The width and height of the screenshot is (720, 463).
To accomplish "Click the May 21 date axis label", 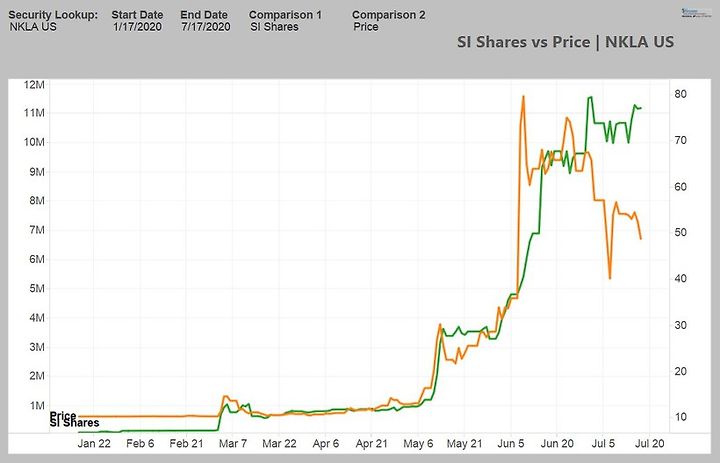I will (x=464, y=443).
